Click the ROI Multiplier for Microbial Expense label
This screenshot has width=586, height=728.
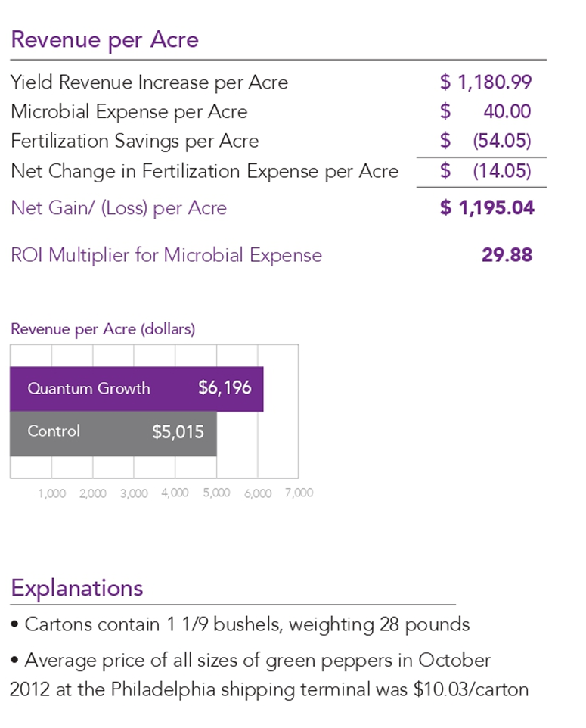click(x=166, y=255)
